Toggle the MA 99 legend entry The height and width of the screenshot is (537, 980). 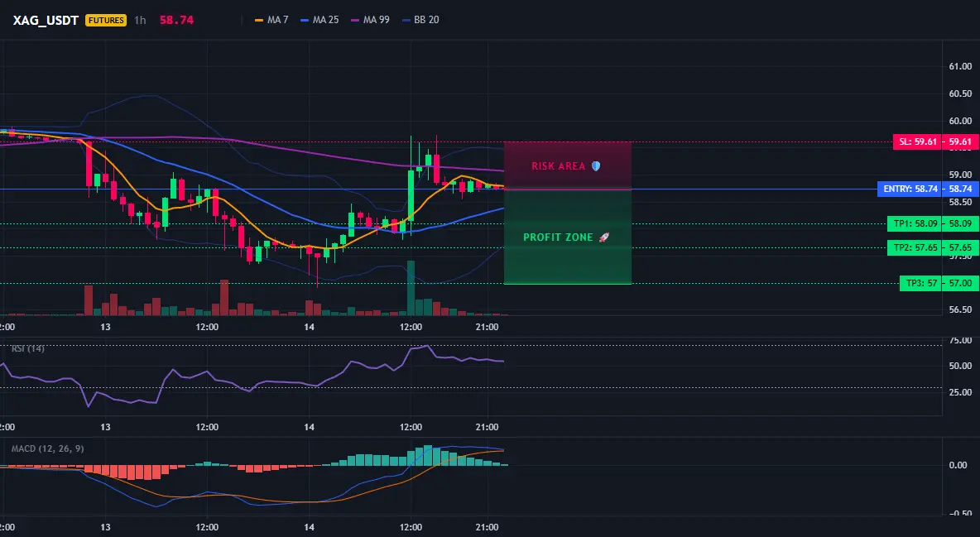370,20
